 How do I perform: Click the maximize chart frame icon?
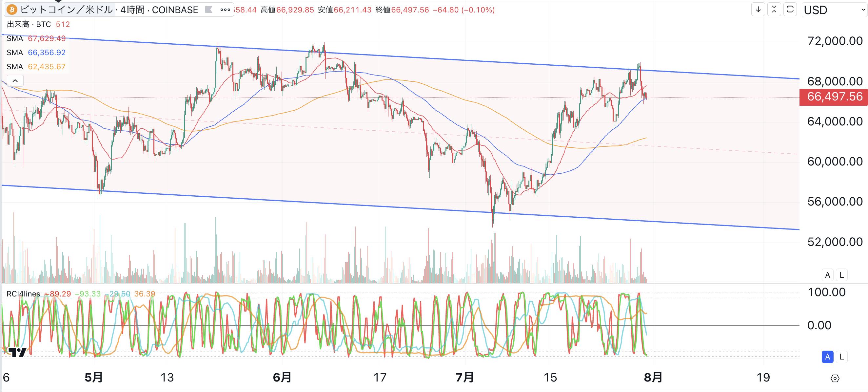(x=790, y=10)
